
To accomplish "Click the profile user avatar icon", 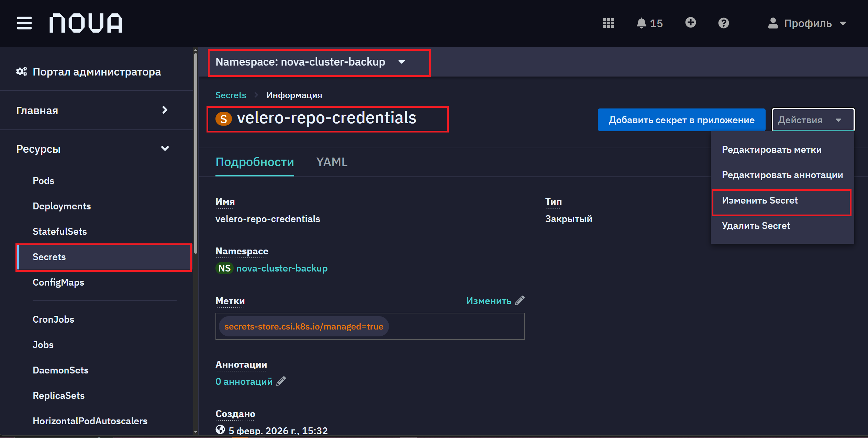I will [773, 23].
